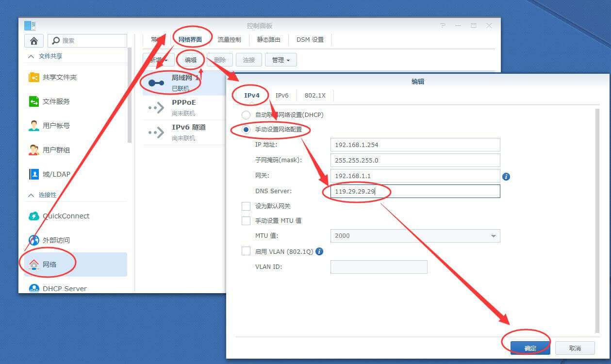Viewport: 611px width, 364px height.
Task: Click the home icon in control panel
Action: coord(34,41)
